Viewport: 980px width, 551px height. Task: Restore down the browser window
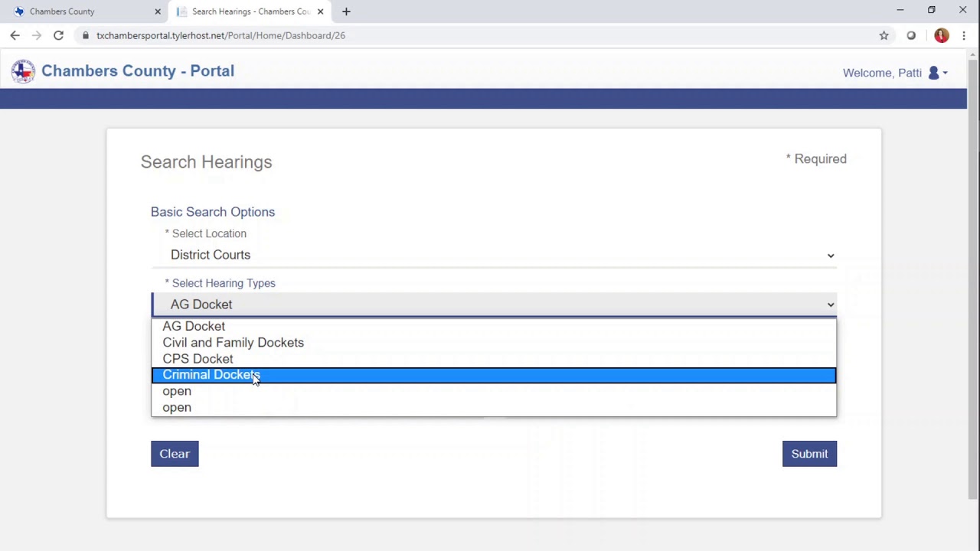[x=932, y=11]
